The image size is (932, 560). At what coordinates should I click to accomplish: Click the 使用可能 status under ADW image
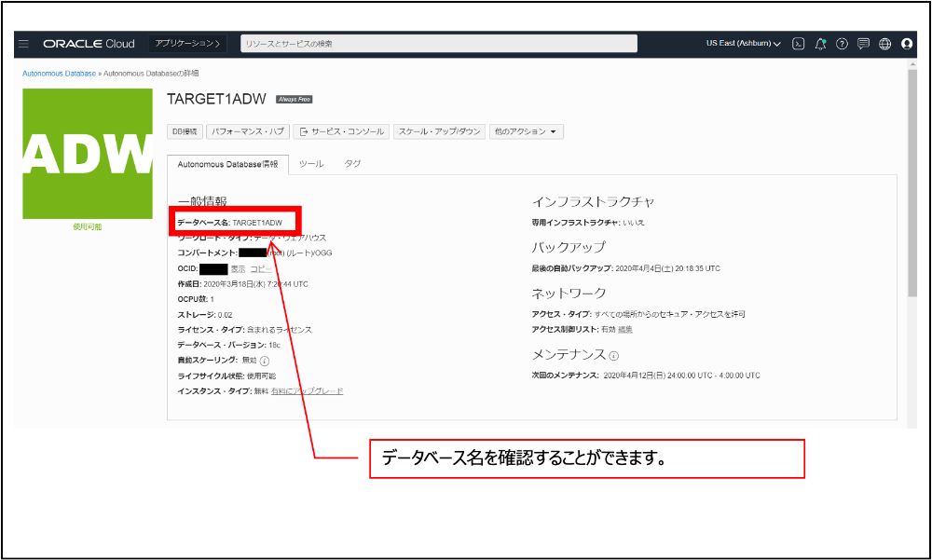click(x=88, y=227)
